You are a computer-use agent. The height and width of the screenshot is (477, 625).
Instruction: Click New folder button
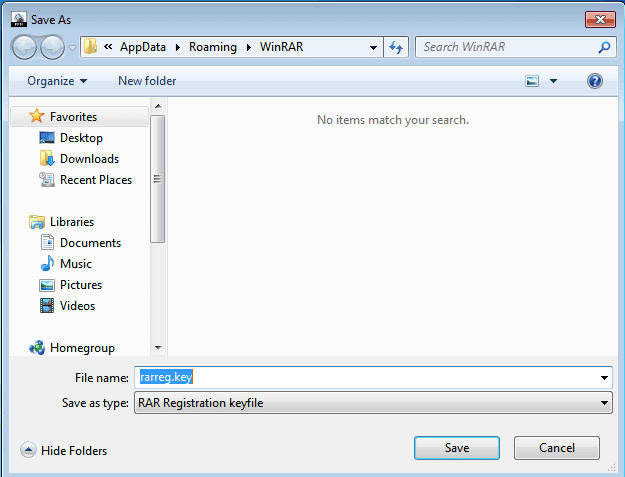[x=147, y=81]
